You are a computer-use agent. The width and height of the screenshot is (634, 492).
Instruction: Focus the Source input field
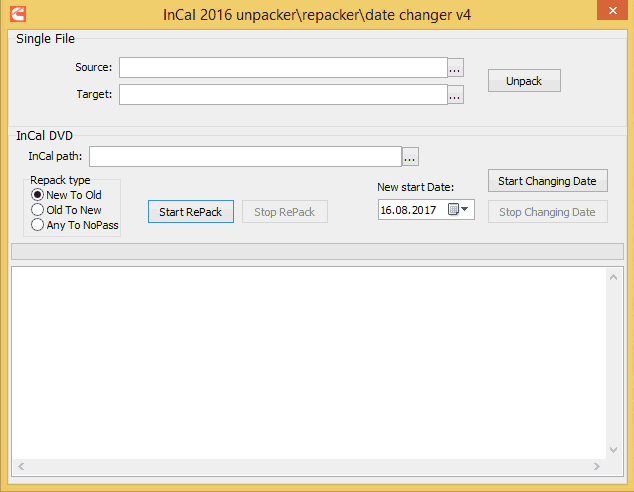click(x=283, y=68)
